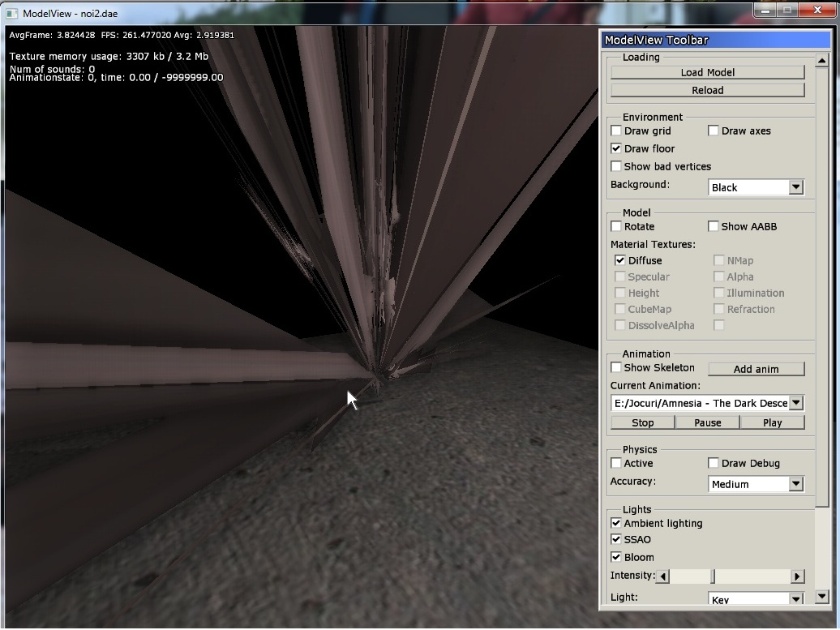This screenshot has width=840, height=630.
Task: Uncheck the Diffuse texture option
Action: point(620,260)
